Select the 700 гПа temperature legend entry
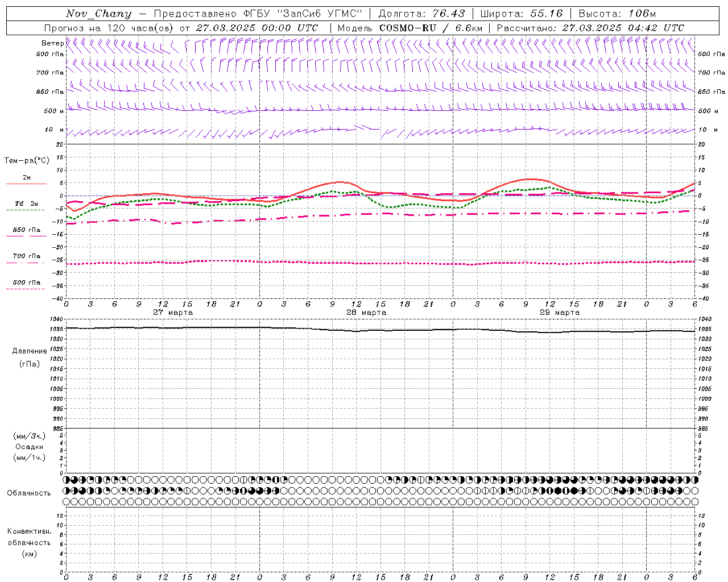Image resolution: width=728 pixels, height=582 pixels. [x=26, y=259]
